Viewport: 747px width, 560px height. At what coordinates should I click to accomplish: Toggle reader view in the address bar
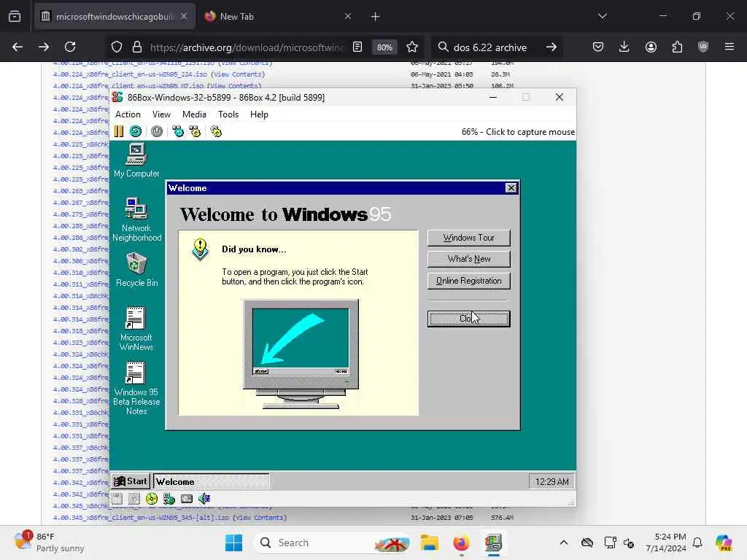[x=357, y=47]
